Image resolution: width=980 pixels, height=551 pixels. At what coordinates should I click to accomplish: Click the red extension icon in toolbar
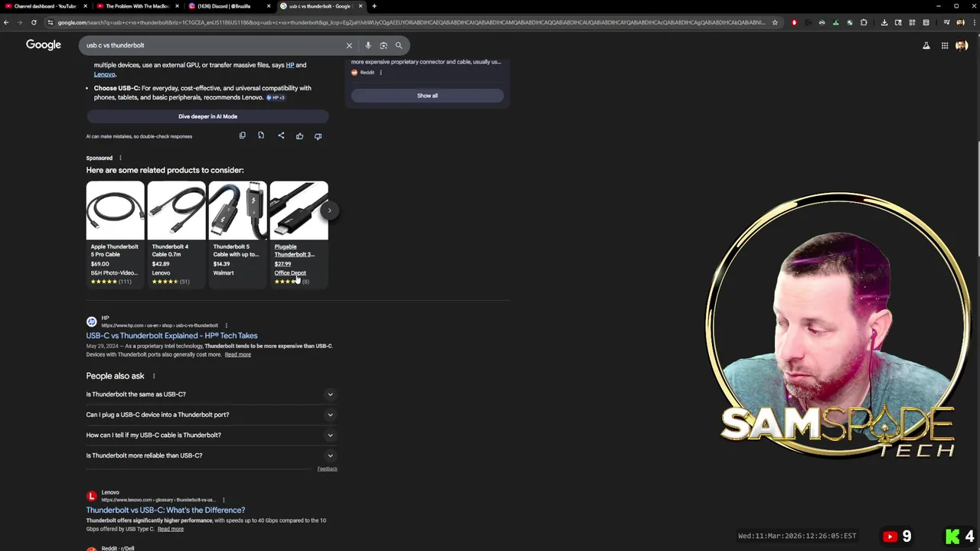(794, 22)
